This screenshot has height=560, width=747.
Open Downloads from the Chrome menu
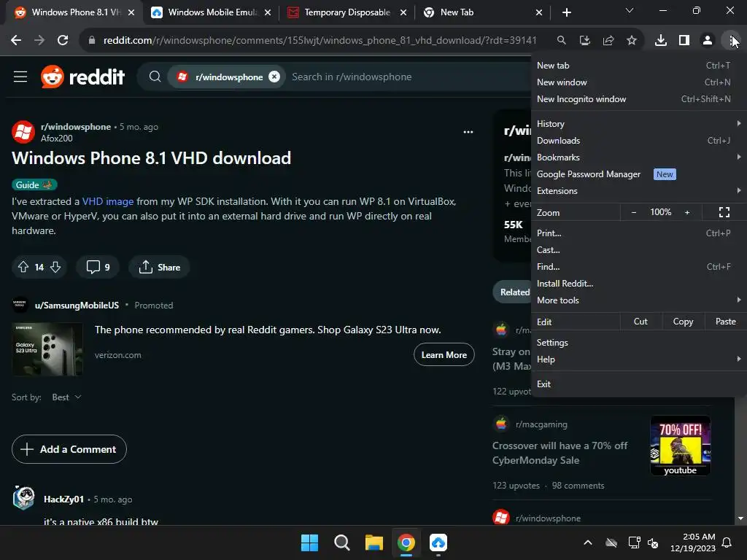point(638,141)
